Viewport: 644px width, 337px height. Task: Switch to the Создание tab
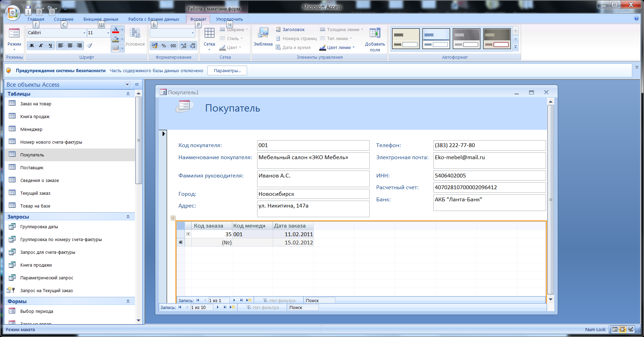tap(64, 19)
